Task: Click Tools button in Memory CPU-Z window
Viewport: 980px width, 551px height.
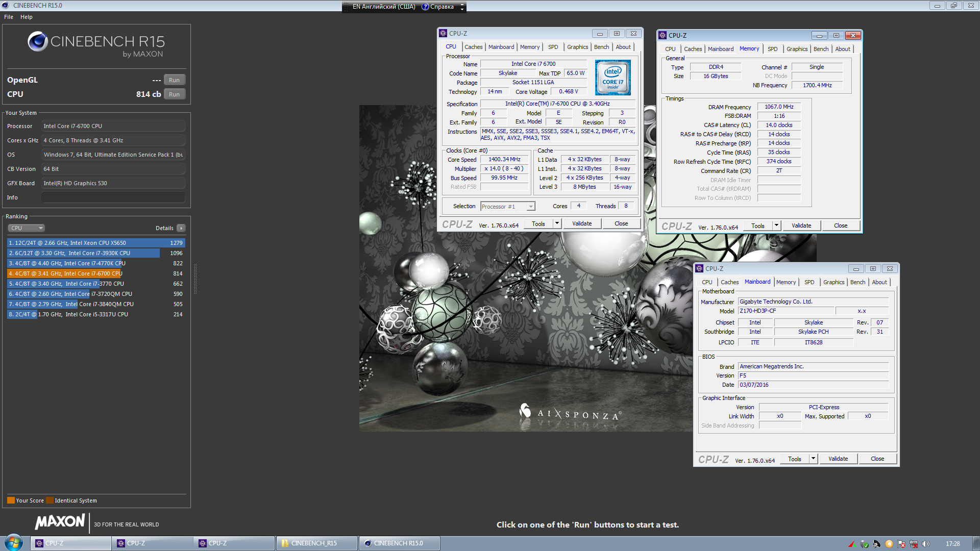Action: pyautogui.click(x=758, y=226)
